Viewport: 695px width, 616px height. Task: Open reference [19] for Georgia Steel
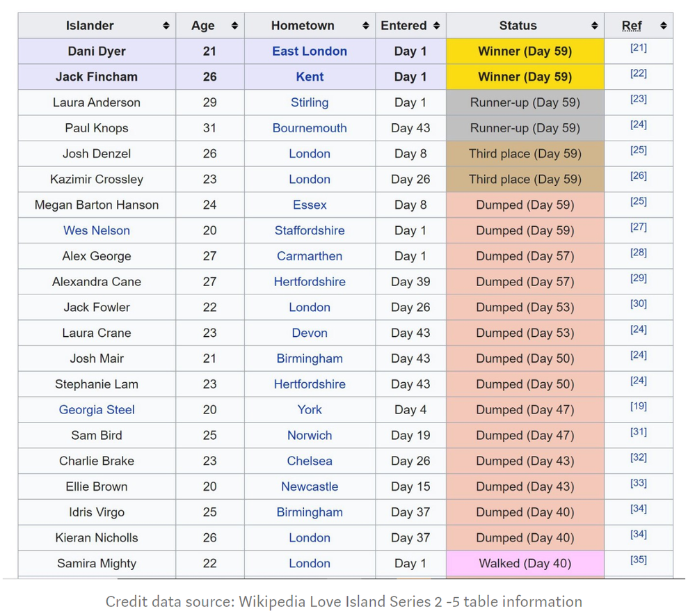[x=638, y=406]
